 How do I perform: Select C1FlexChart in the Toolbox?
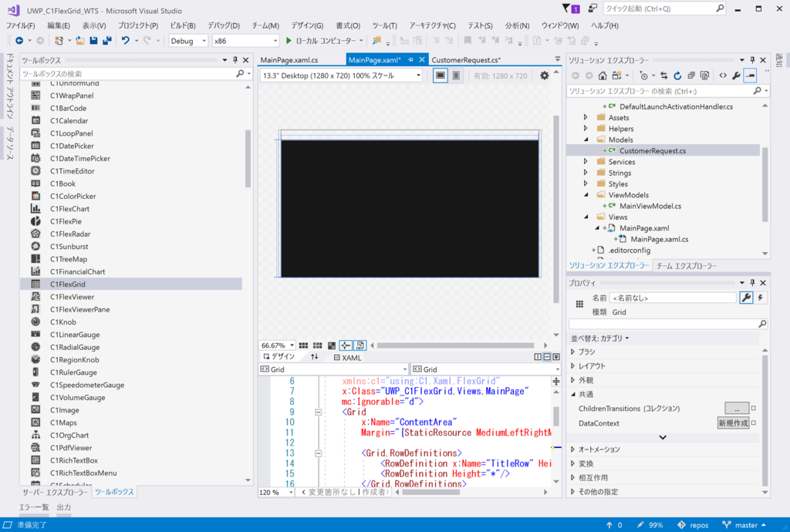pyautogui.click(x=69, y=208)
